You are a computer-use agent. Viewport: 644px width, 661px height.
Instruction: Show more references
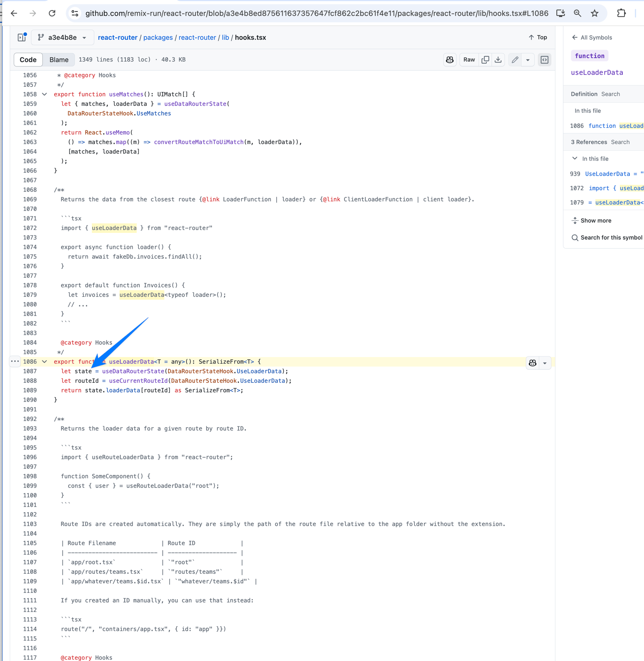[591, 221]
